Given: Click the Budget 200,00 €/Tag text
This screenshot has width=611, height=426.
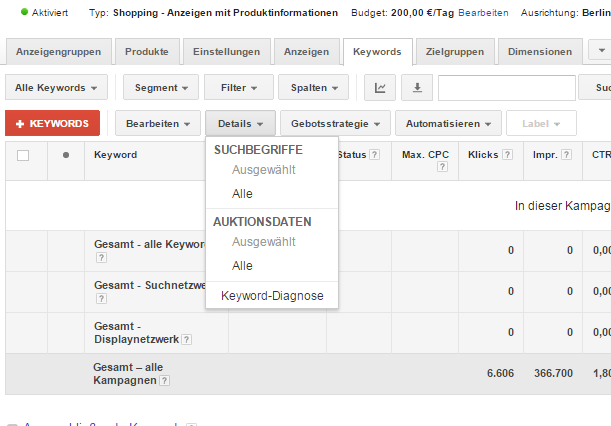Looking at the screenshot, I should click(x=402, y=13).
